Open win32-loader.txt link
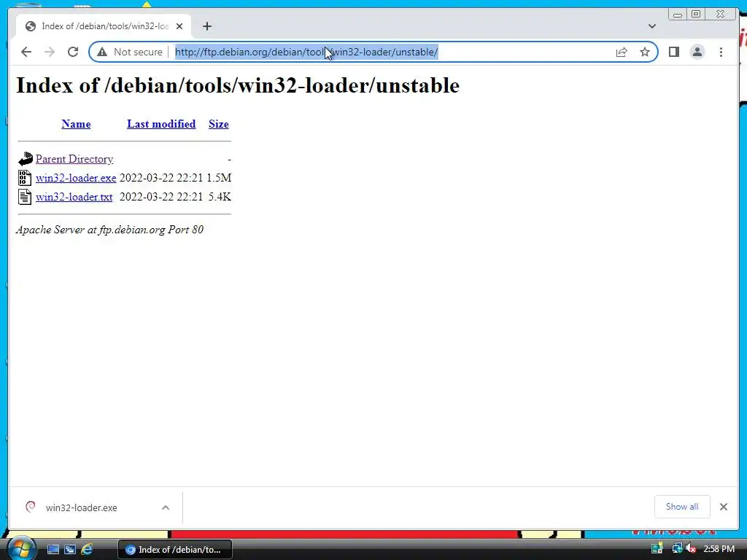Screen dimensions: 747x560 pyautogui.click(x=74, y=197)
